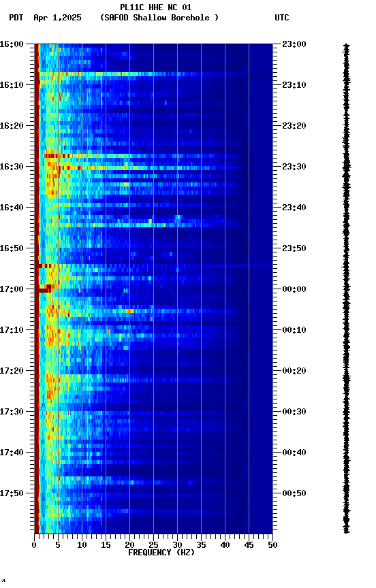Viewport: 376px width, 588px height.
Task: Click the 25 Hz axis tick label
Action: [153, 545]
